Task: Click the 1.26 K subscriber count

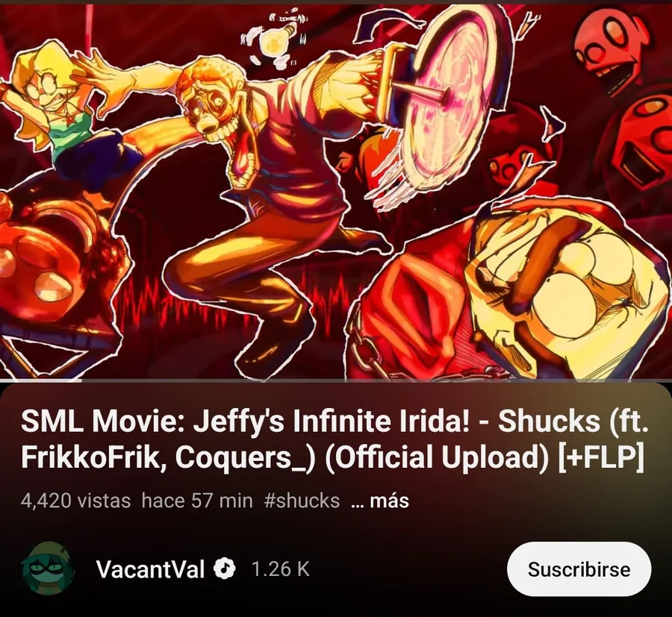Action: [280, 569]
